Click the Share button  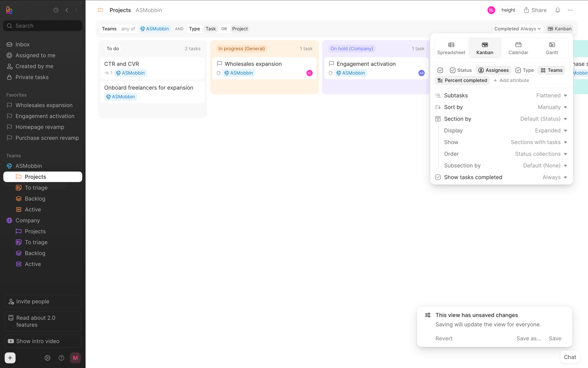[535, 10]
